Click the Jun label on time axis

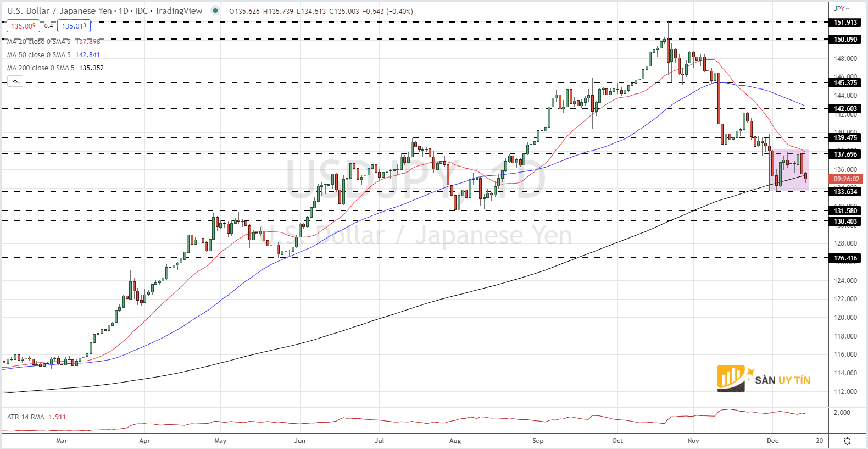(300, 441)
